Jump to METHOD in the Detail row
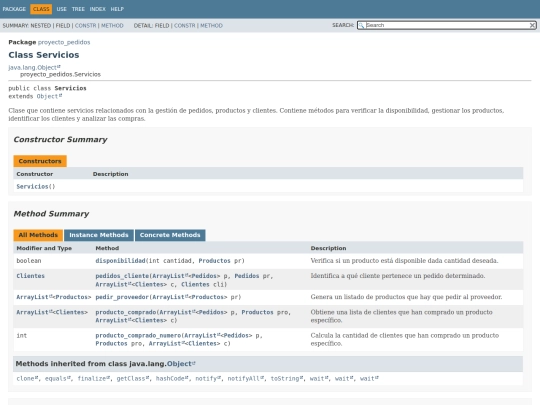The image size is (540, 405). [211, 25]
